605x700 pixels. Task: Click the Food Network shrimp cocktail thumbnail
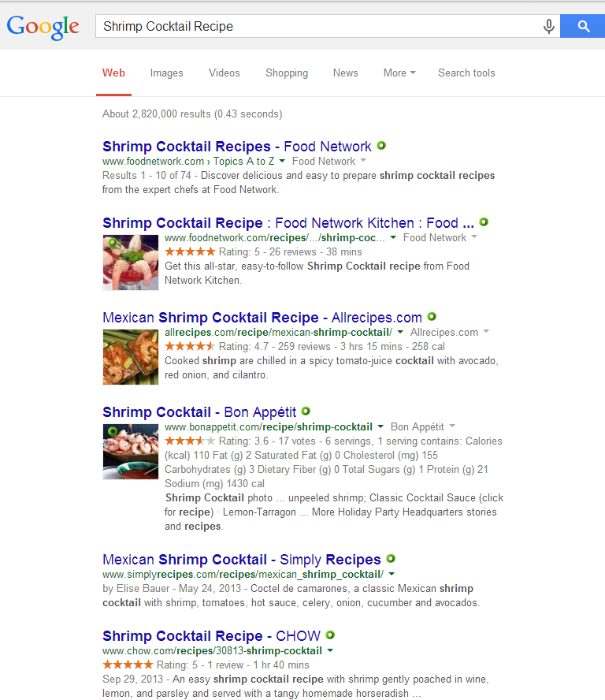(130, 262)
